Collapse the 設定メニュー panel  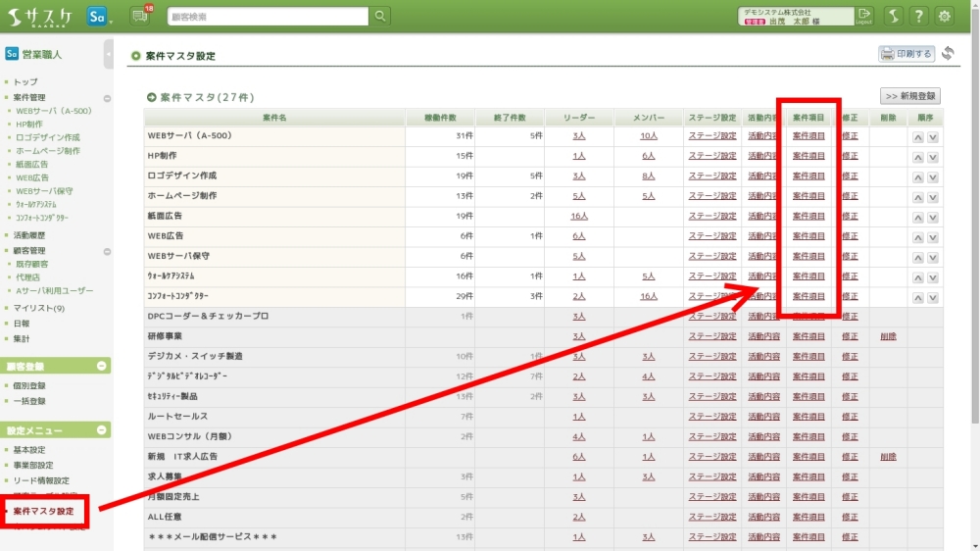102,430
